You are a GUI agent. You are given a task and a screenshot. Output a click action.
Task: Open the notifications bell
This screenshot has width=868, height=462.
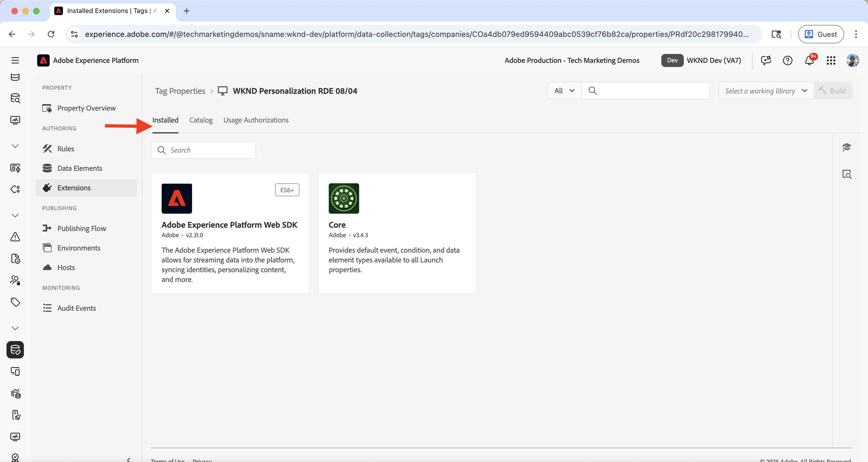click(x=809, y=60)
